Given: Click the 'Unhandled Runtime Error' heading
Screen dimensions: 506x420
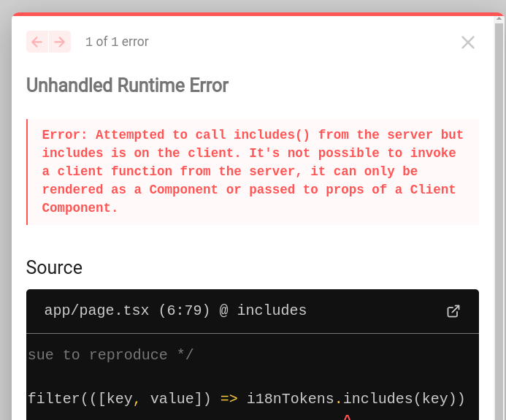Looking at the screenshot, I should 127,85.
